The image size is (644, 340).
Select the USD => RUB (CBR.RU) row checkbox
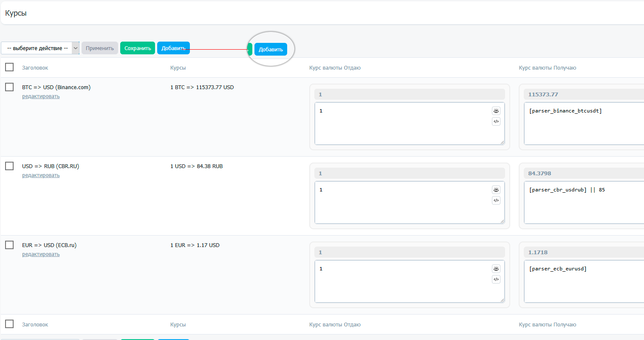click(9, 166)
